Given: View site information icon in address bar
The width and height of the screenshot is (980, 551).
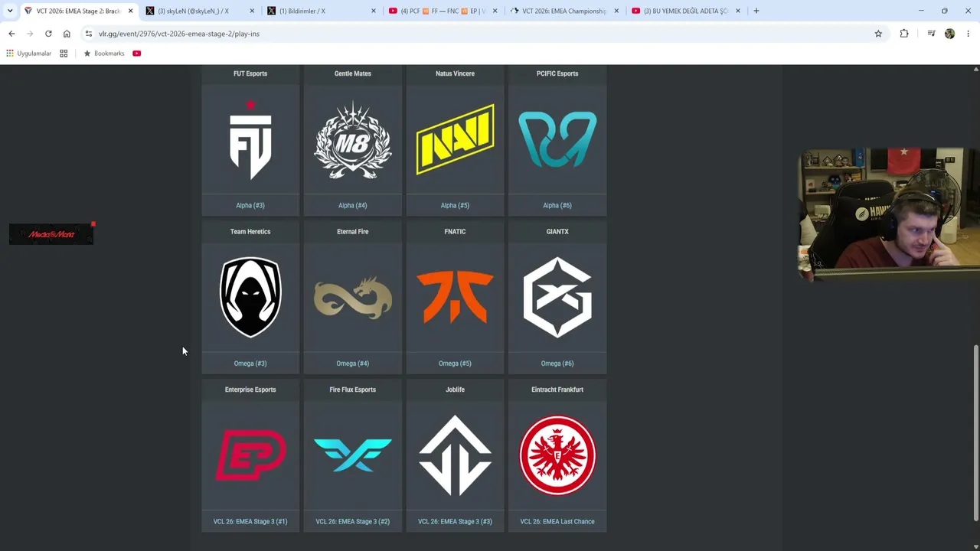Looking at the screenshot, I should point(89,34).
